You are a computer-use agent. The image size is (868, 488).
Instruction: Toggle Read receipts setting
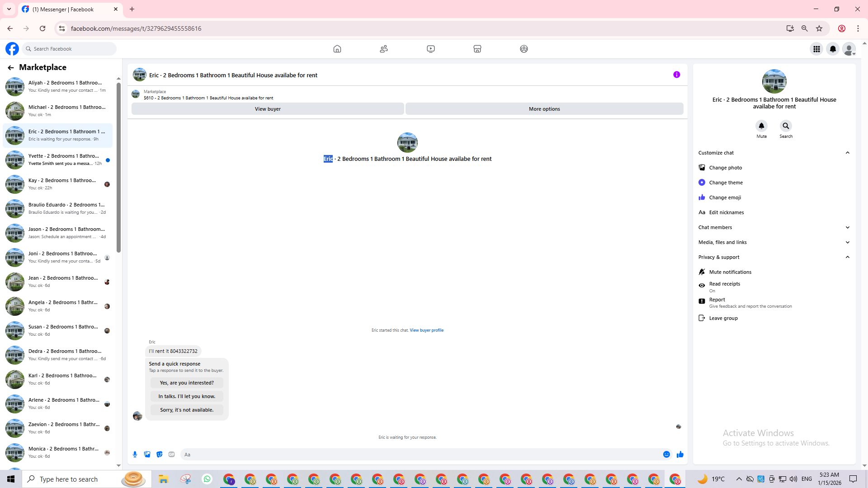(724, 286)
